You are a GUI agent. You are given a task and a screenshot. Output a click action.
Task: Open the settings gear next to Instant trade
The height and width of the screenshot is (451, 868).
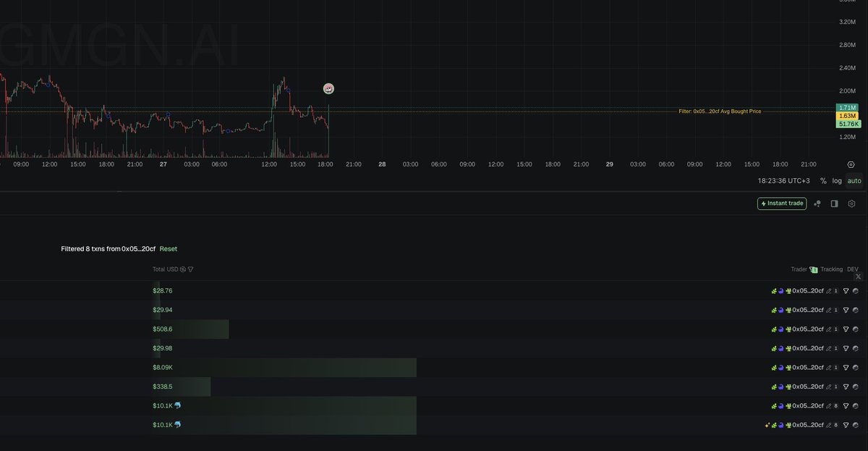point(852,204)
